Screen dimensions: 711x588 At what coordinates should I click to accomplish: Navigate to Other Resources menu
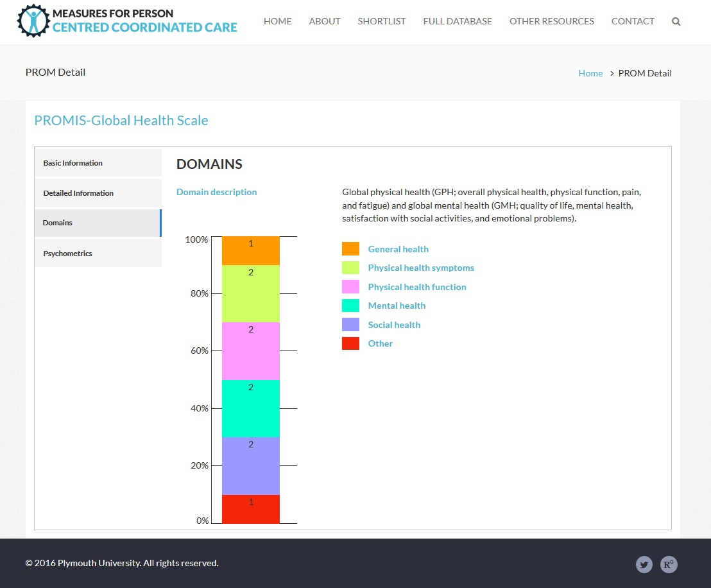551,21
